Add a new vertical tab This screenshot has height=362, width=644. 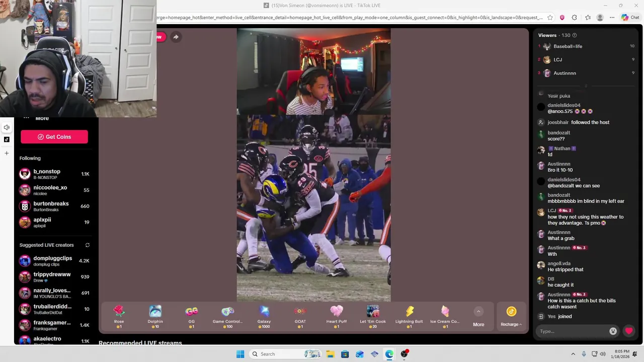tap(7, 153)
